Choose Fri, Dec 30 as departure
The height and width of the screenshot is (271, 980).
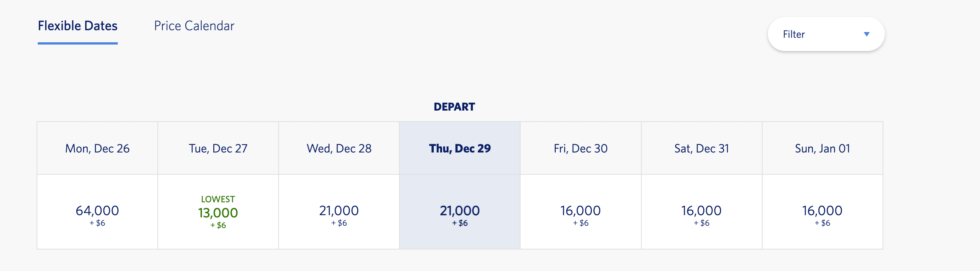click(x=581, y=148)
